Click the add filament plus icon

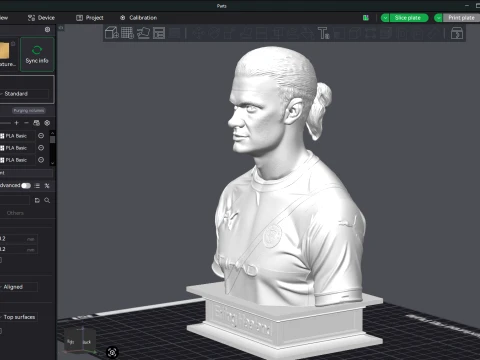[16, 123]
